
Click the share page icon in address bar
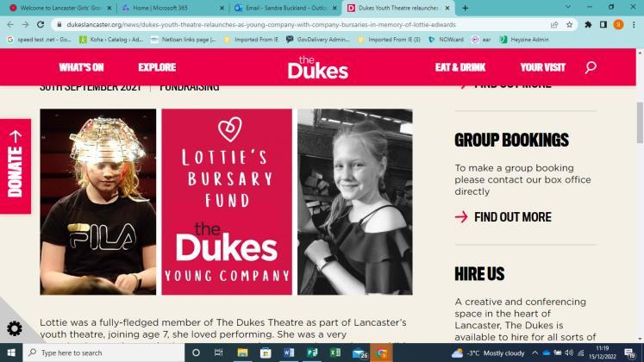coord(554,25)
